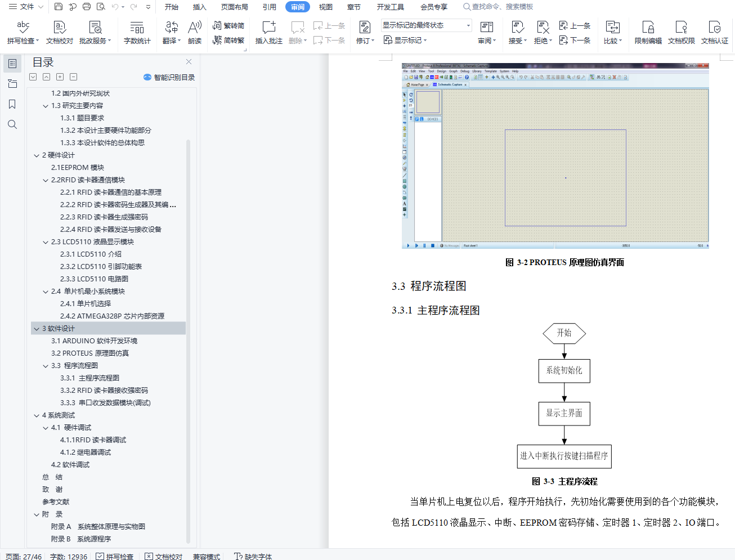Jump to outline item 4.1.2 继电器调试
The height and width of the screenshot is (560, 735).
pos(86,453)
